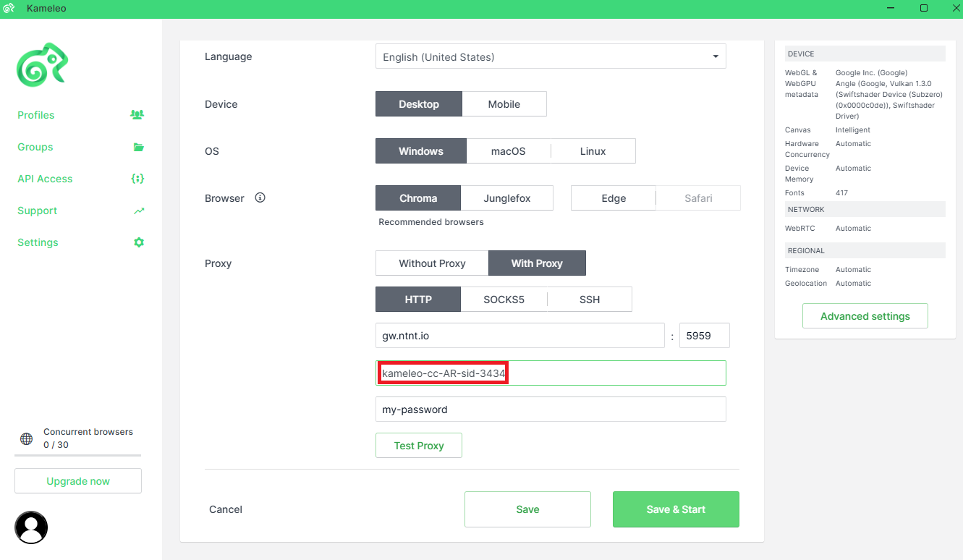963x560 pixels.
Task: Click the WebGL & WebGPU metadata value
Action: [x=888, y=94]
